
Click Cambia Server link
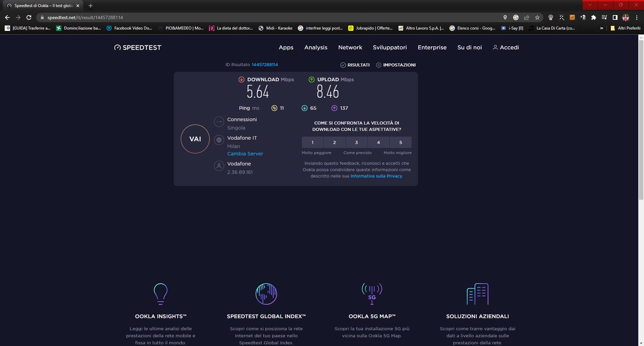[x=245, y=154]
